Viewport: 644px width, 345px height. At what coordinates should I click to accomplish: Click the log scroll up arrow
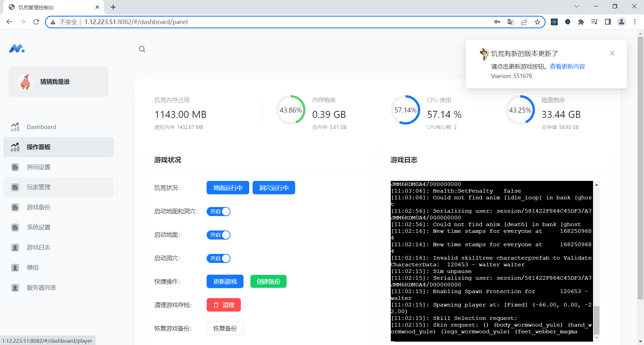(596, 185)
